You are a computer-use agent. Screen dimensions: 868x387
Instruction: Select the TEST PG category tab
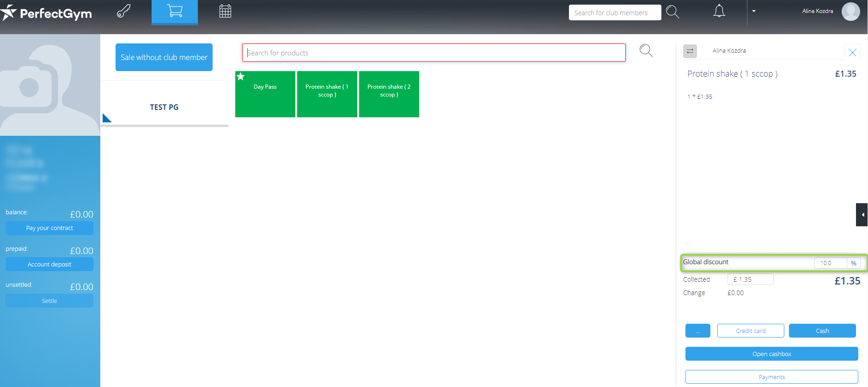pyautogui.click(x=164, y=107)
